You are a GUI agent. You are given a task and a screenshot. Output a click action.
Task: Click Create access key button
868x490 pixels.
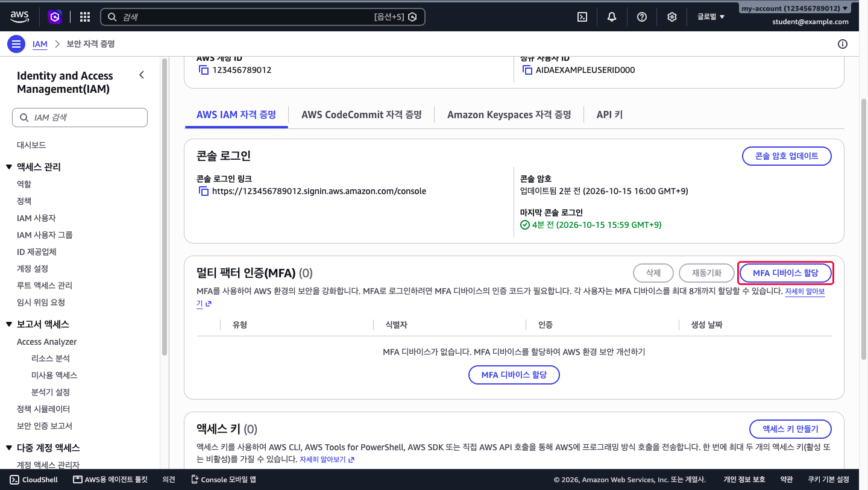[790, 429]
